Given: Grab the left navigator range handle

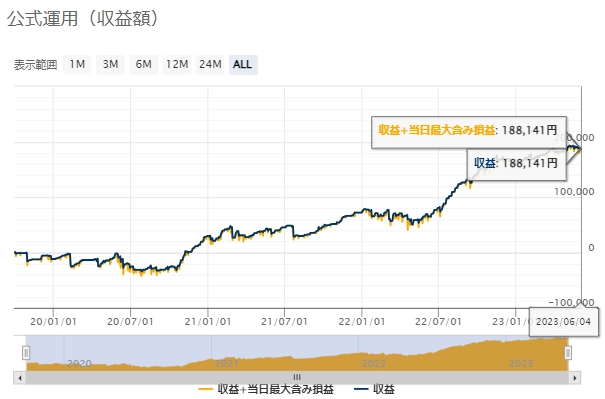Looking at the screenshot, I should [26, 353].
